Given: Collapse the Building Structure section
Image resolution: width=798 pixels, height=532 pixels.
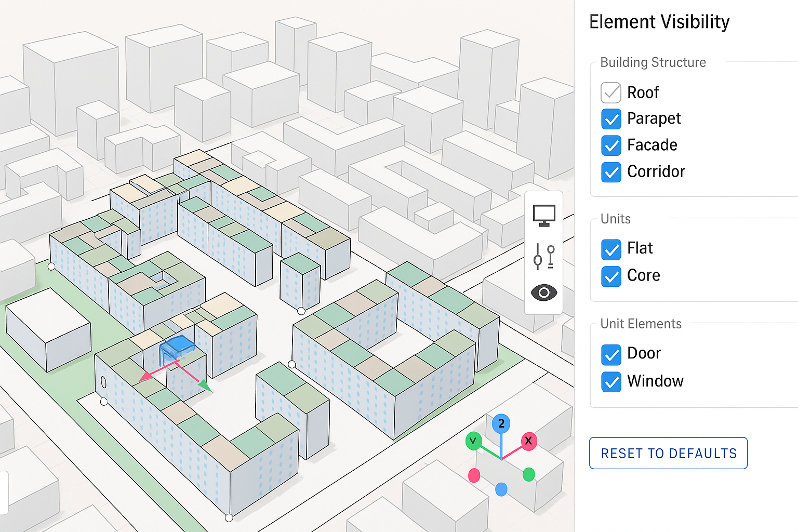Looking at the screenshot, I should coord(653,62).
